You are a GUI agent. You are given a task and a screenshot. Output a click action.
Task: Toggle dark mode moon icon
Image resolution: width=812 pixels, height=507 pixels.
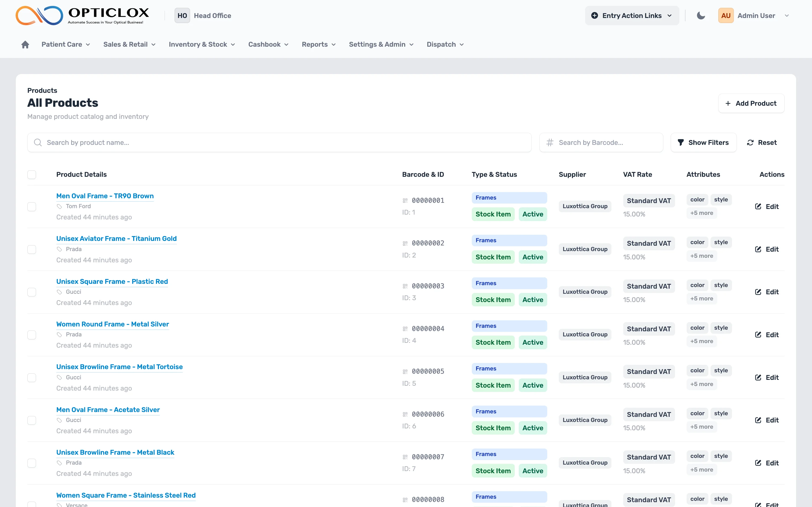pyautogui.click(x=701, y=16)
